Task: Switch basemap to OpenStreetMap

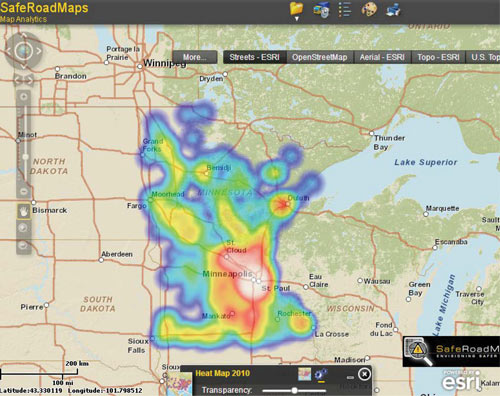Action: coord(320,57)
